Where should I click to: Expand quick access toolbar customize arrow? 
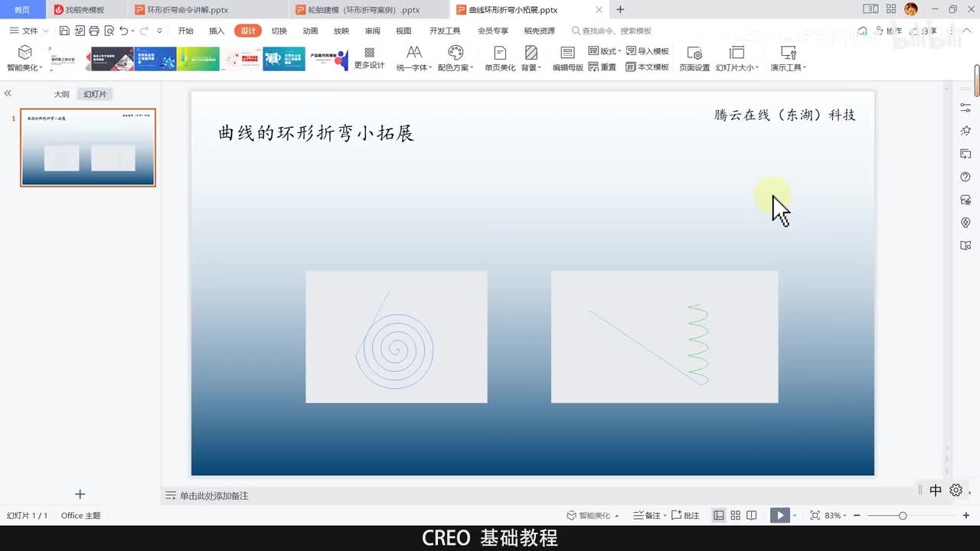pos(159,31)
